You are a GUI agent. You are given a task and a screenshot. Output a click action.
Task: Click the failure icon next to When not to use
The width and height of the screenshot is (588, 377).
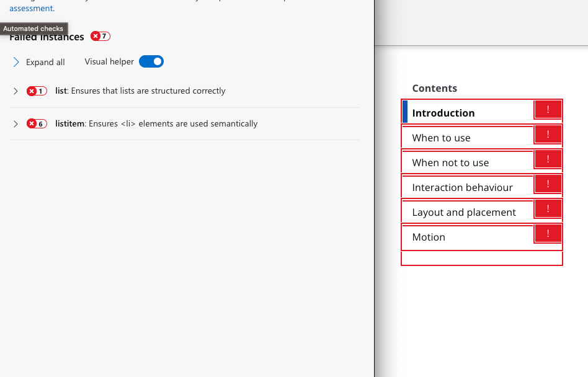[x=548, y=159]
